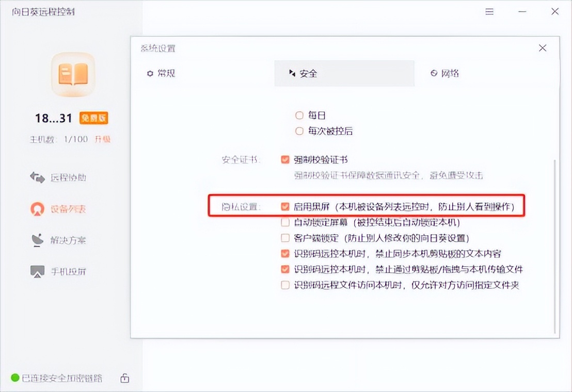The image size is (572, 392).
Task: Click the 免费版 free version badge
Action: pos(94,118)
